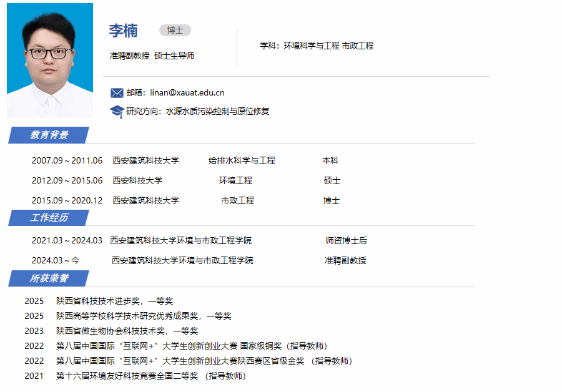Click the 2007.09~2011.06 bachelor education row
The height and width of the screenshot is (392, 562).
67,160
